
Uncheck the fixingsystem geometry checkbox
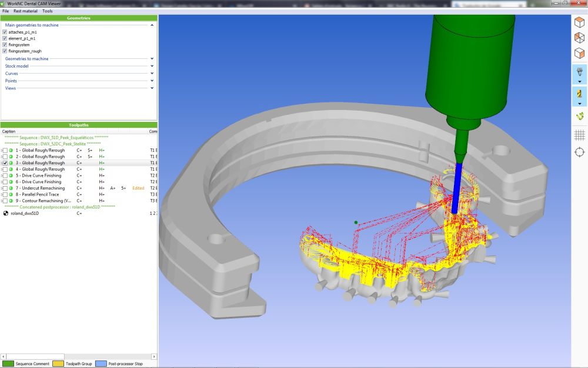tap(5, 45)
